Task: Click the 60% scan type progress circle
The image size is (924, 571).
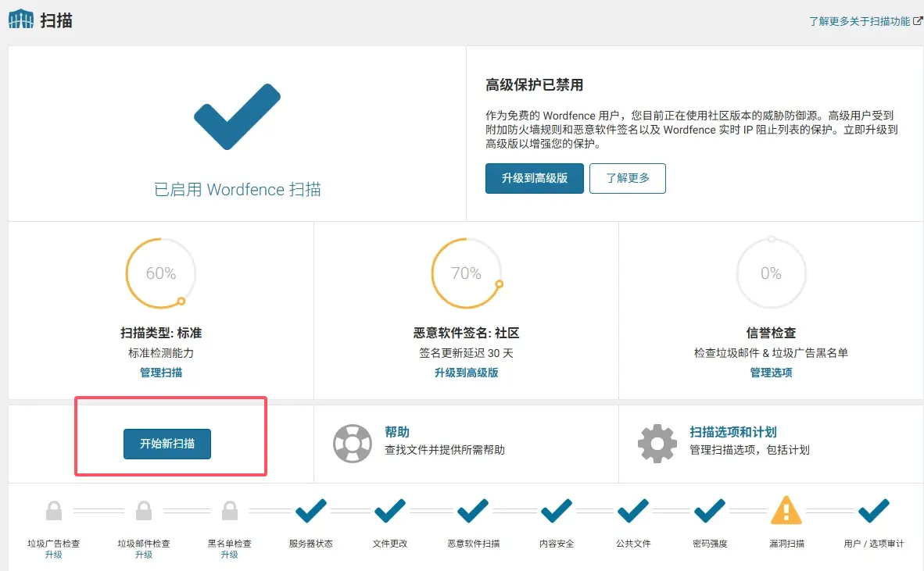Action: [x=161, y=273]
